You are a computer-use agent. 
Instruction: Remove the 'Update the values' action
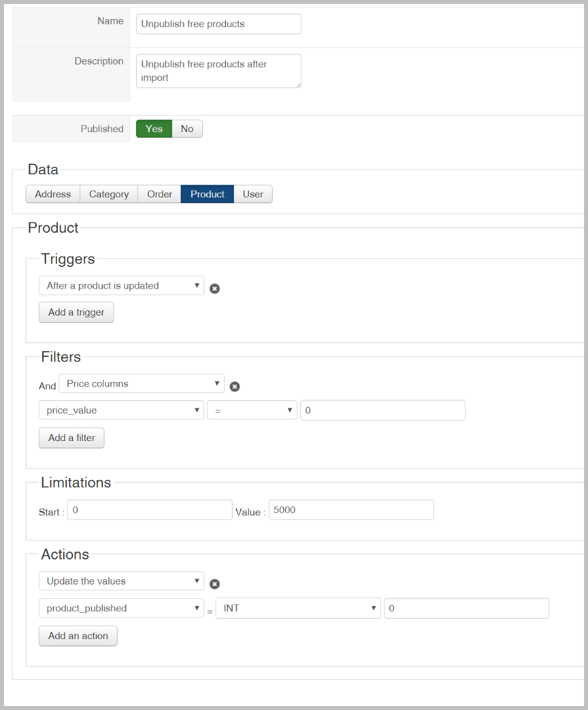214,584
